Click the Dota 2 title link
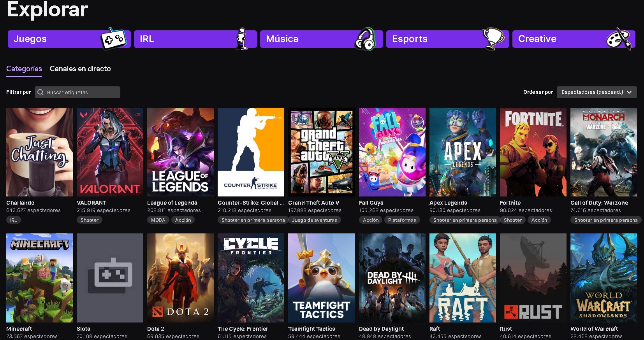 click(156, 329)
